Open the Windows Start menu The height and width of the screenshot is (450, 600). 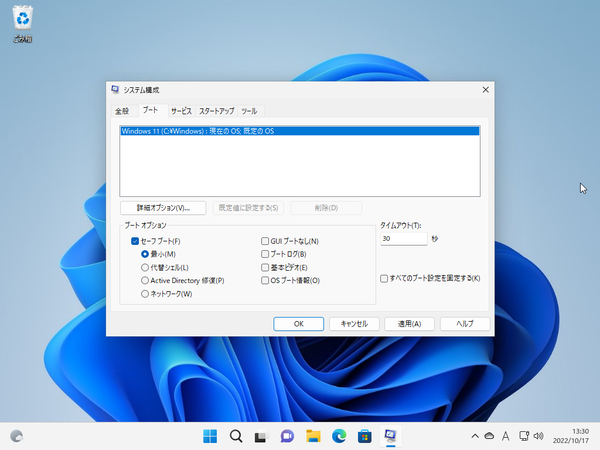point(210,436)
